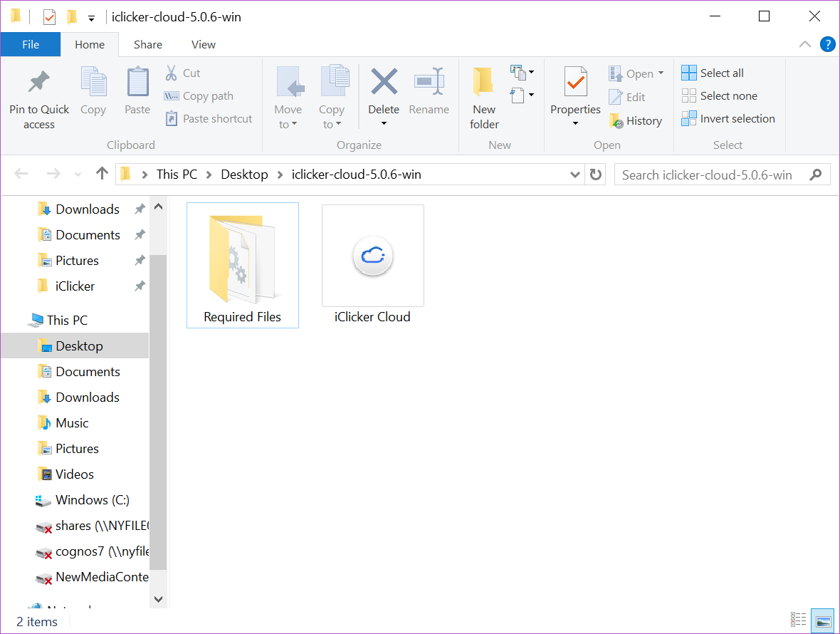This screenshot has width=840, height=634.
Task: Switch to the View tab
Action: coord(203,44)
